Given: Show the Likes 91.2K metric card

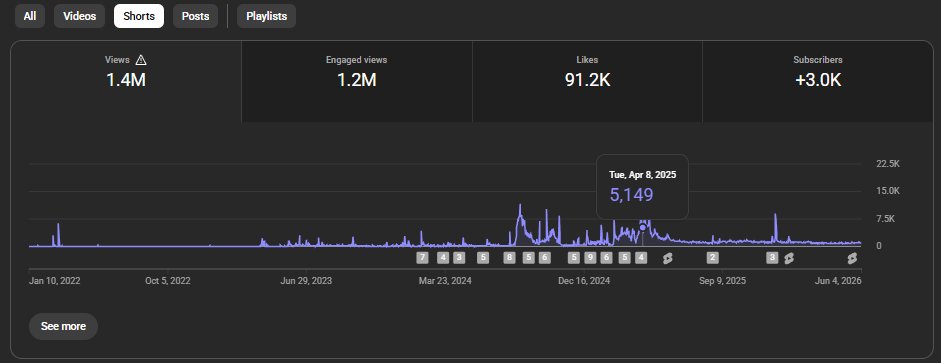Looking at the screenshot, I should 587,82.
